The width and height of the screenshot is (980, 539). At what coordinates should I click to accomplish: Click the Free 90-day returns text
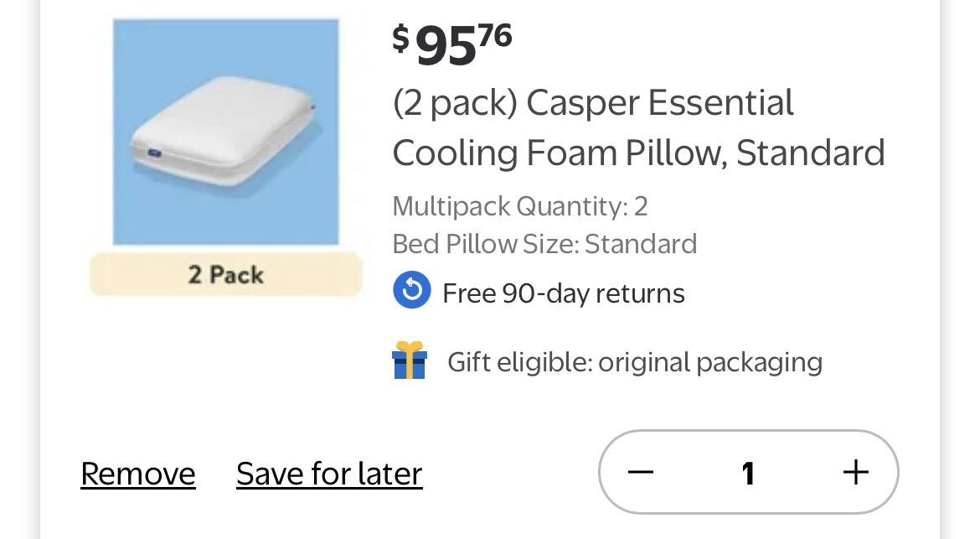[x=564, y=293]
